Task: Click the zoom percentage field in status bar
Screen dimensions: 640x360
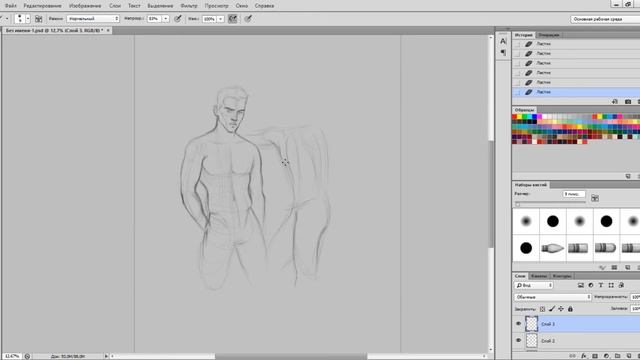Action: coord(11,356)
